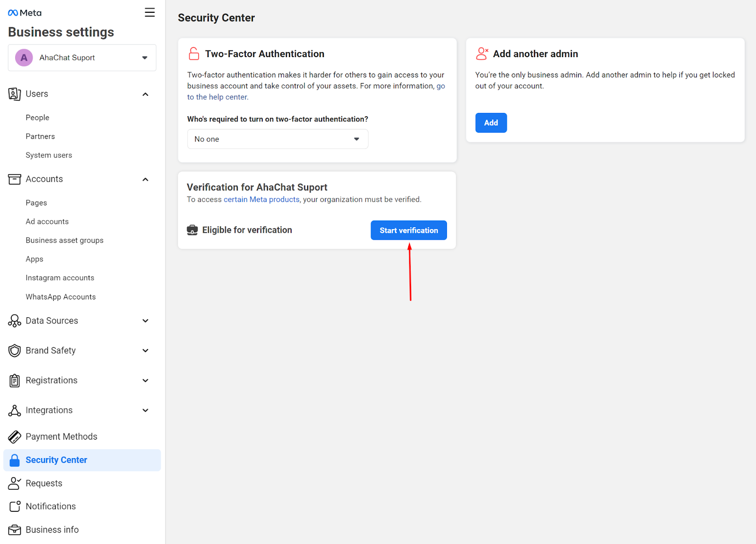Expand the Brand Safety chevron

146,351
